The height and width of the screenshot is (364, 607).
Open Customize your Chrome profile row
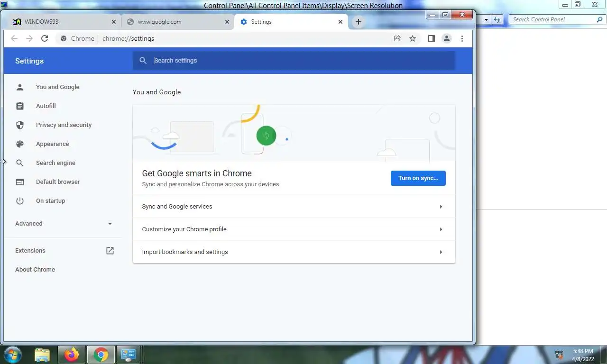click(294, 229)
